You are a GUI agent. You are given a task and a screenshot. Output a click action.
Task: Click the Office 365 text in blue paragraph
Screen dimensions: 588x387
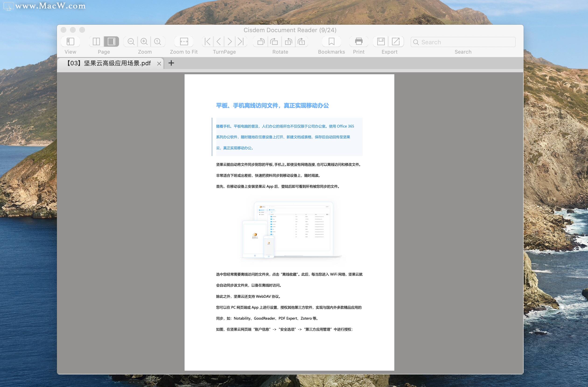coord(345,126)
